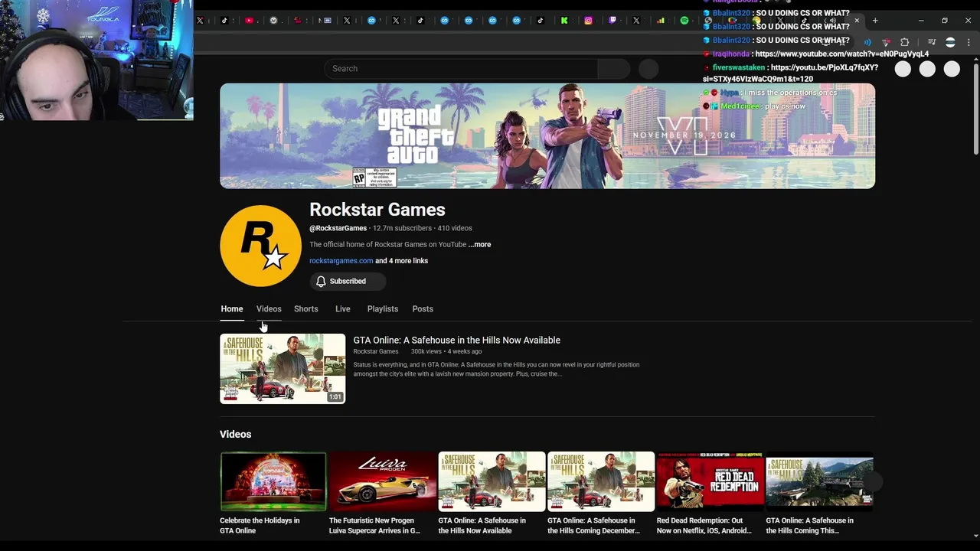Image resolution: width=980 pixels, height=551 pixels.
Task: Open 'Celebrate the Holidays in GTA Online' thumbnail
Action: pos(273,481)
